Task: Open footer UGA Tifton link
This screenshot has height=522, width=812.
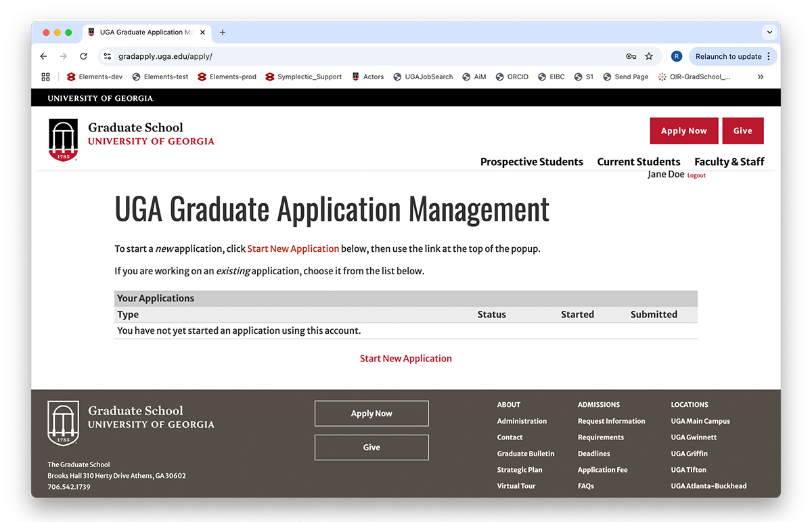Action: tap(689, 470)
